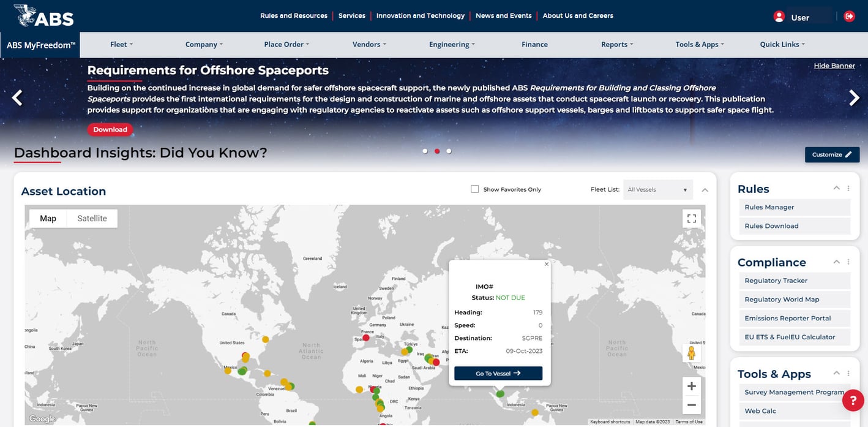Select second banner pagination dot
The width and height of the screenshot is (868, 427).
437,151
